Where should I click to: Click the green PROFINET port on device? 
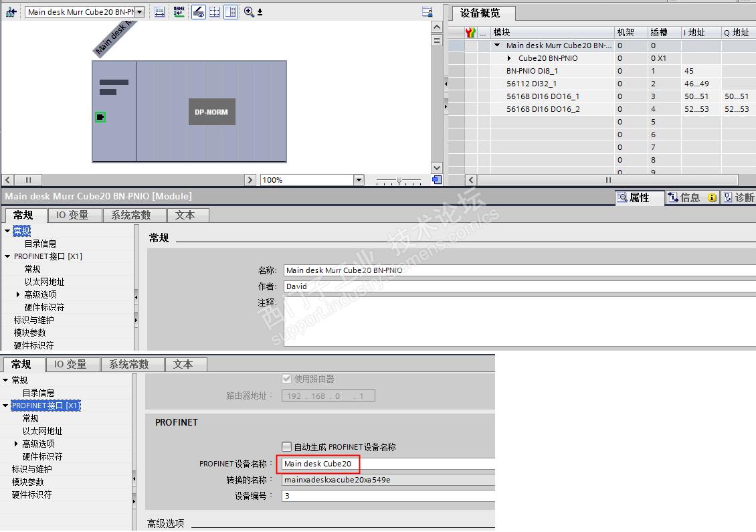click(100, 116)
